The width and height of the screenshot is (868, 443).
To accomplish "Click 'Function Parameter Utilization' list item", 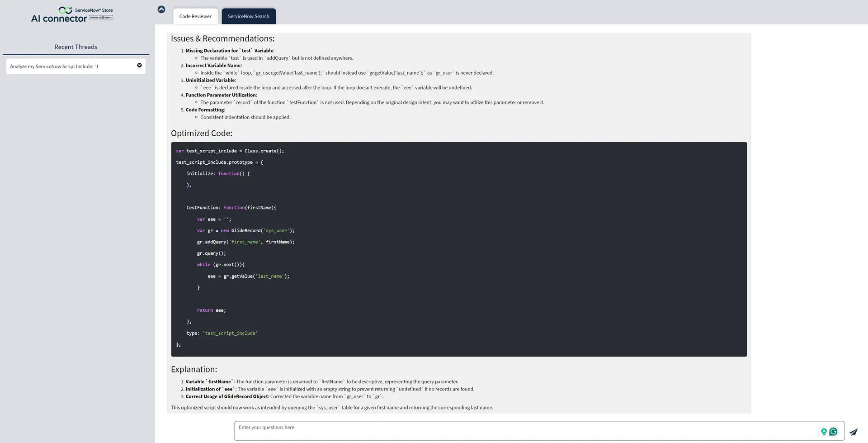I will pos(221,95).
